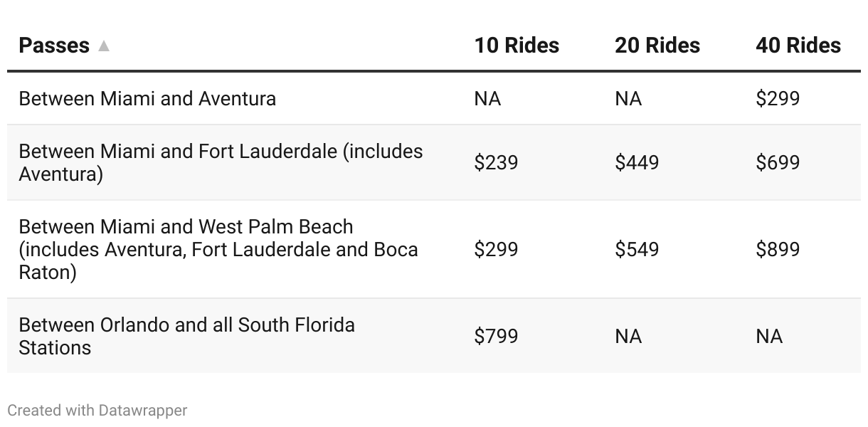Click the sort arrow next to Passes
Viewport: 868px width, 427px height.
pos(104,46)
